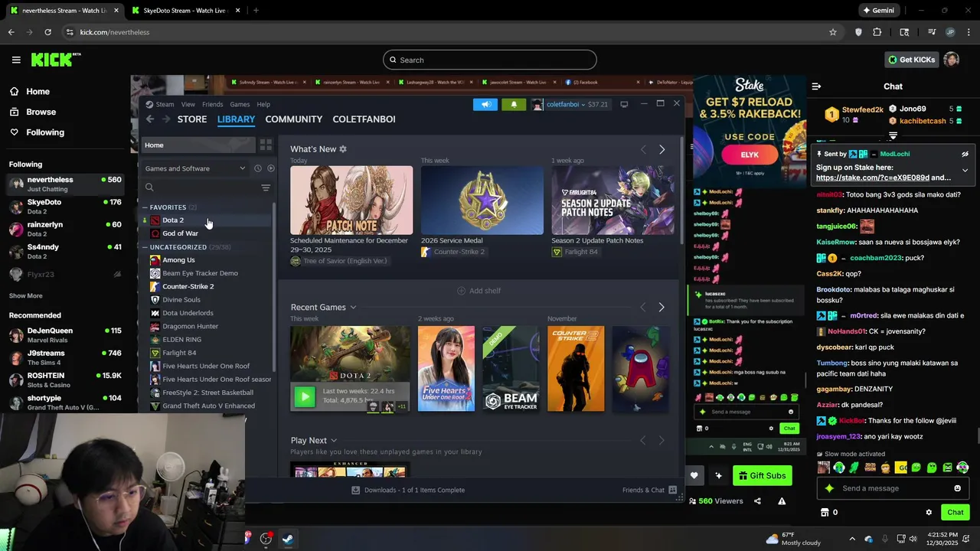Open Five Hearts Under One Roof thumbnail
The height and width of the screenshot is (551, 980).
(x=446, y=369)
